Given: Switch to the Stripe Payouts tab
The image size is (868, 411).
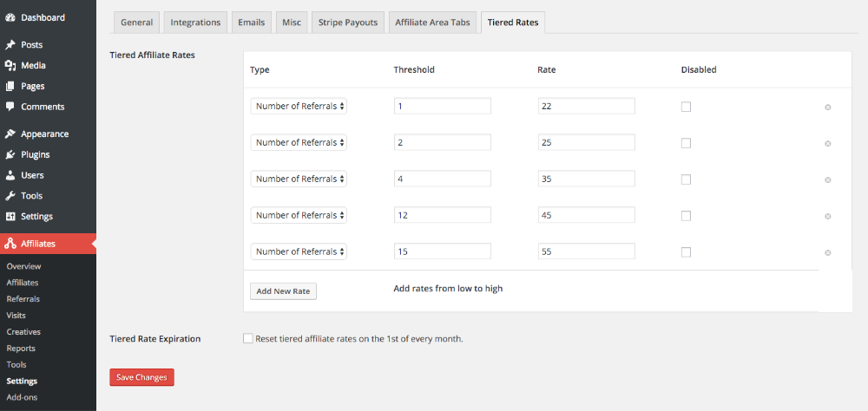Looking at the screenshot, I should (348, 23).
